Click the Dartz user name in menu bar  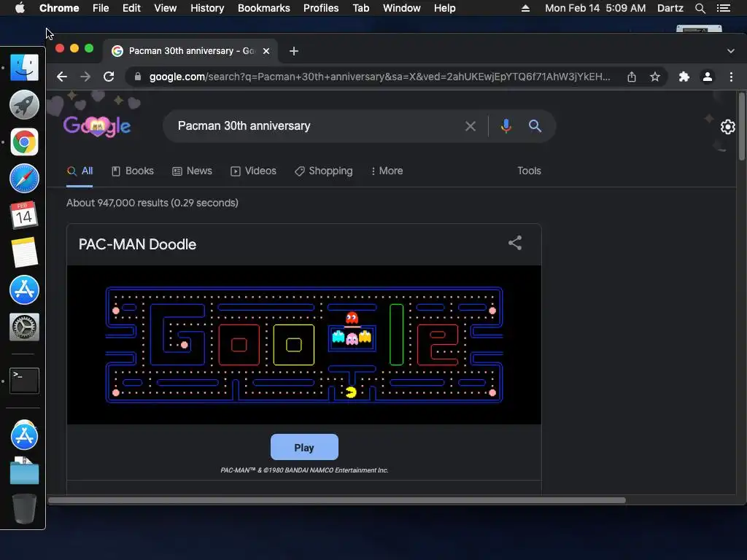[670, 8]
